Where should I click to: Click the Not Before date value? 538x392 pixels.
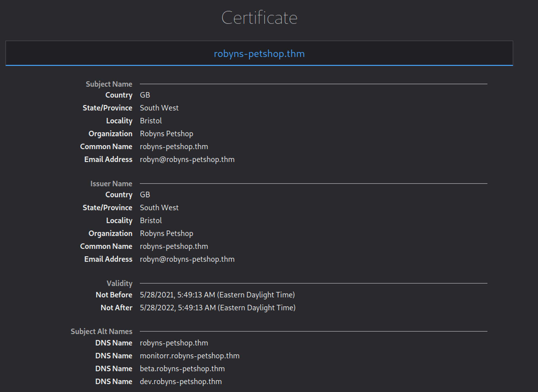click(x=217, y=295)
